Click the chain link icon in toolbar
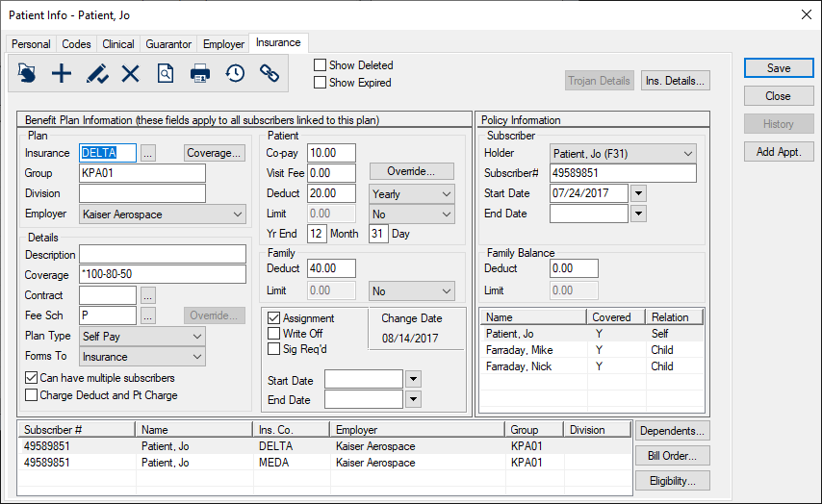The height and width of the screenshot is (504, 822). (270, 73)
